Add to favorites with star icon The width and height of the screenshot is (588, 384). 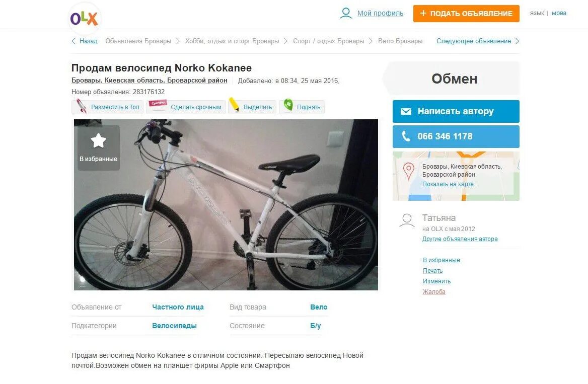click(99, 147)
